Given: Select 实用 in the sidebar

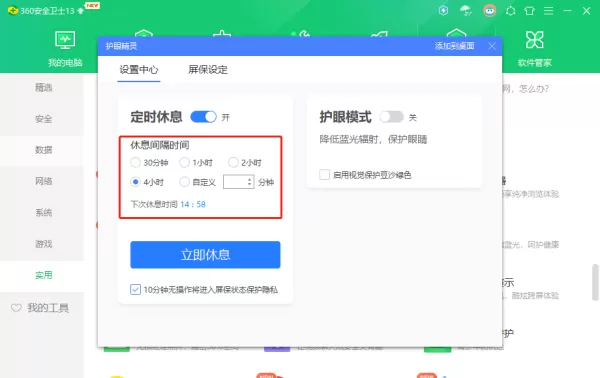Looking at the screenshot, I should pyautogui.click(x=43, y=275).
